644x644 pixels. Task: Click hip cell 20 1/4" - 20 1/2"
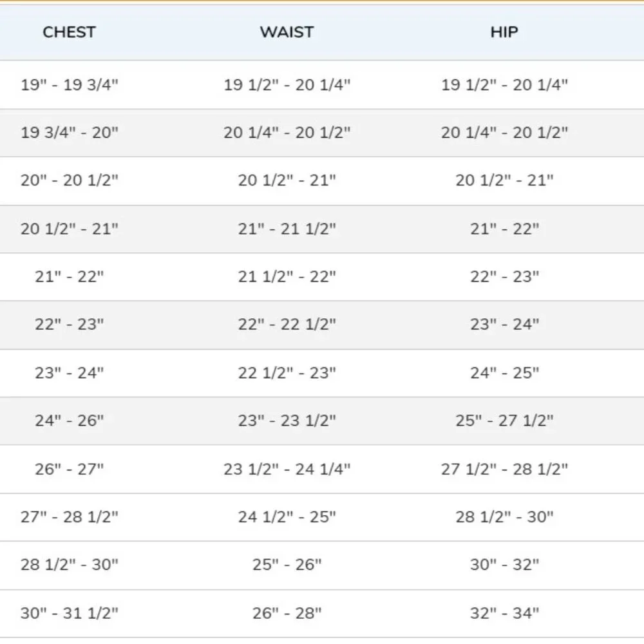click(x=504, y=133)
